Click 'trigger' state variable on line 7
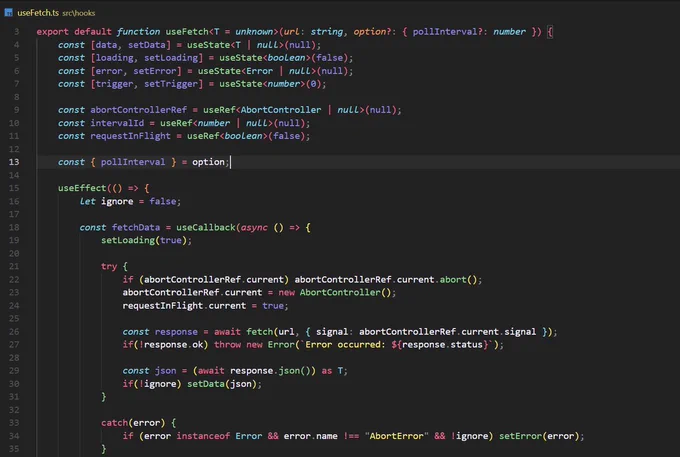Viewport: 680px width, 457px height. [114, 84]
